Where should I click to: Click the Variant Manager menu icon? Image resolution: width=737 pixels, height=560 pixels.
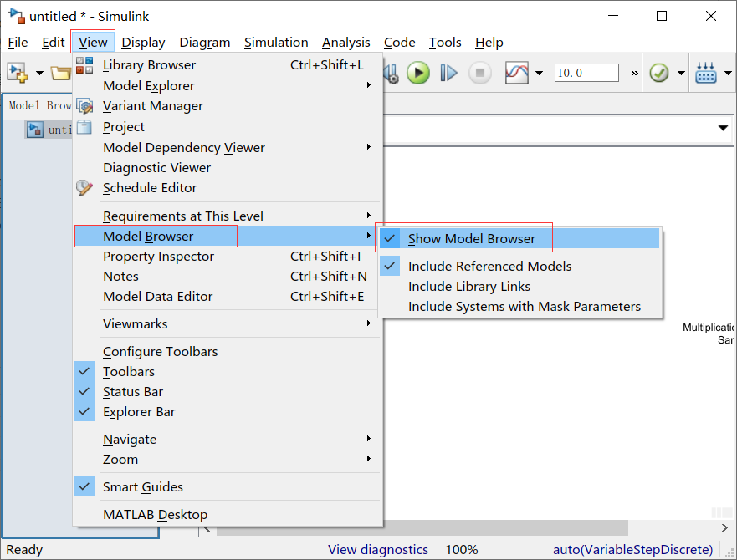pos(84,106)
